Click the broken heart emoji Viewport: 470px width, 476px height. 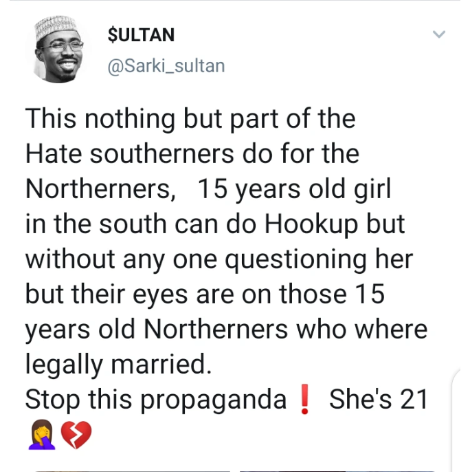click(76, 435)
